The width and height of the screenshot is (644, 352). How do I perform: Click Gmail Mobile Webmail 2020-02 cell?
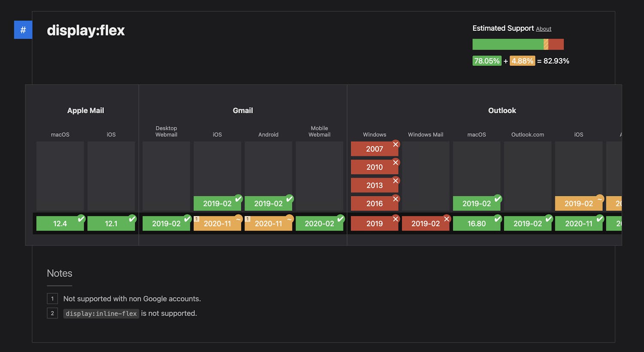coord(319,223)
